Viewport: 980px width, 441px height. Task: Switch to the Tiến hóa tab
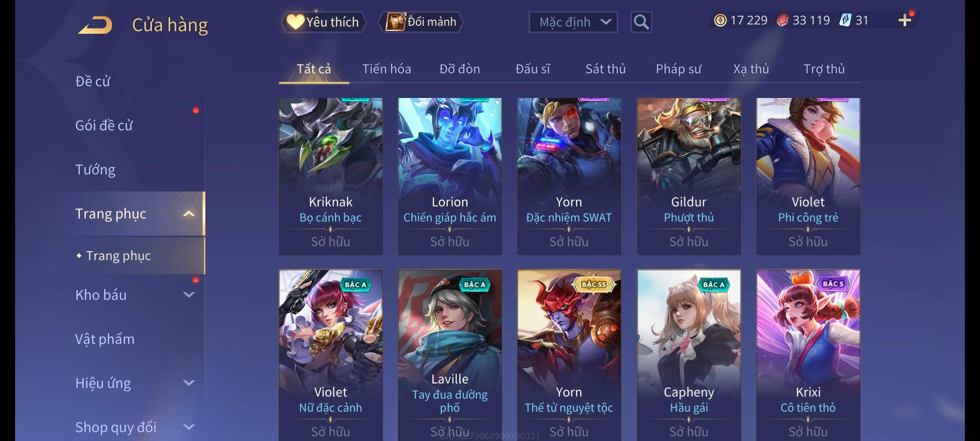386,69
